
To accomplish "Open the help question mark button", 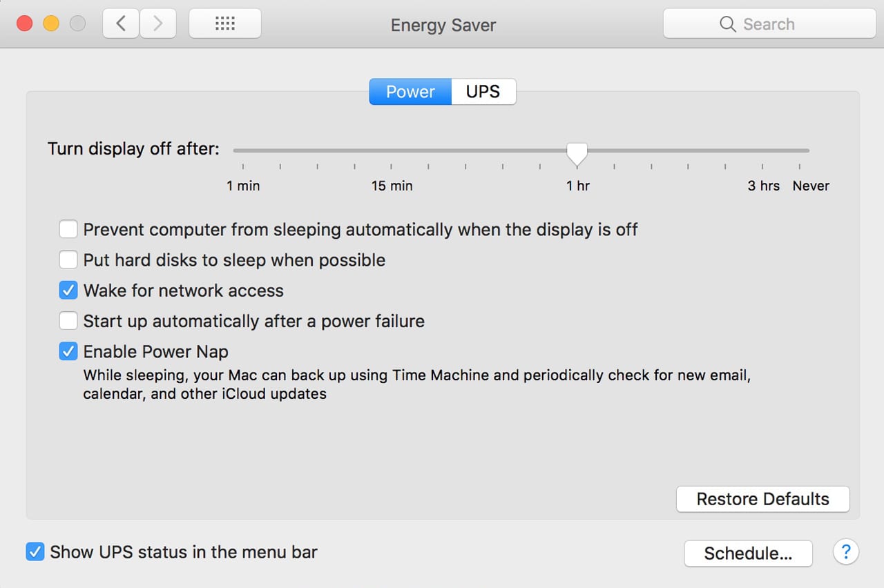I will [x=846, y=552].
